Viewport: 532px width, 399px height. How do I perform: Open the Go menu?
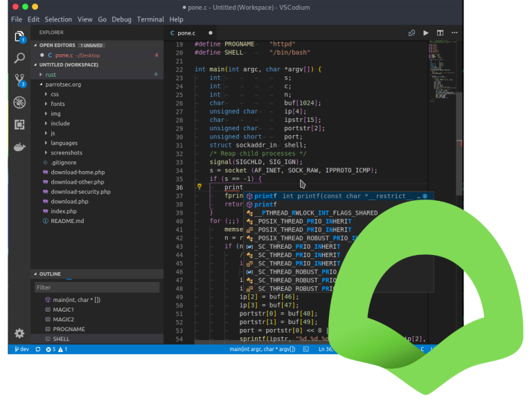[102, 19]
